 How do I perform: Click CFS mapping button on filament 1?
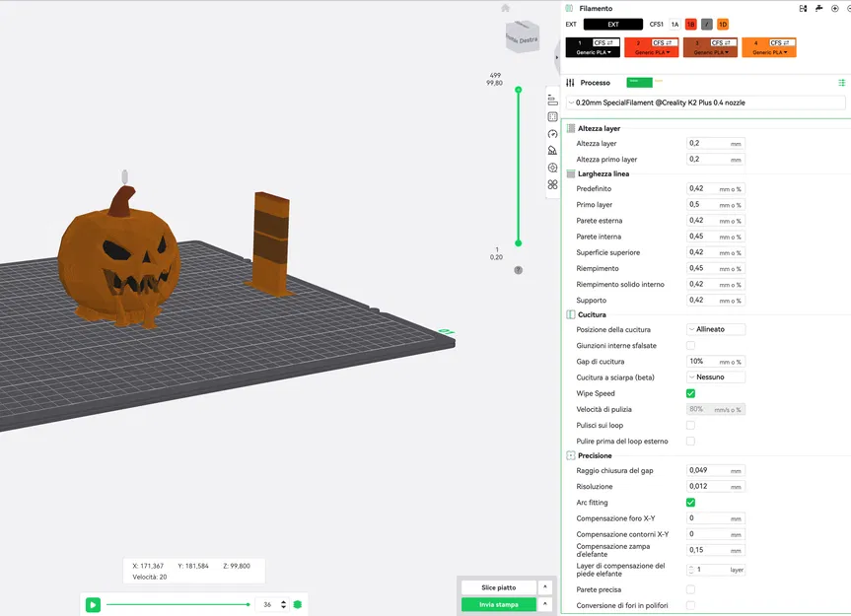click(x=605, y=42)
